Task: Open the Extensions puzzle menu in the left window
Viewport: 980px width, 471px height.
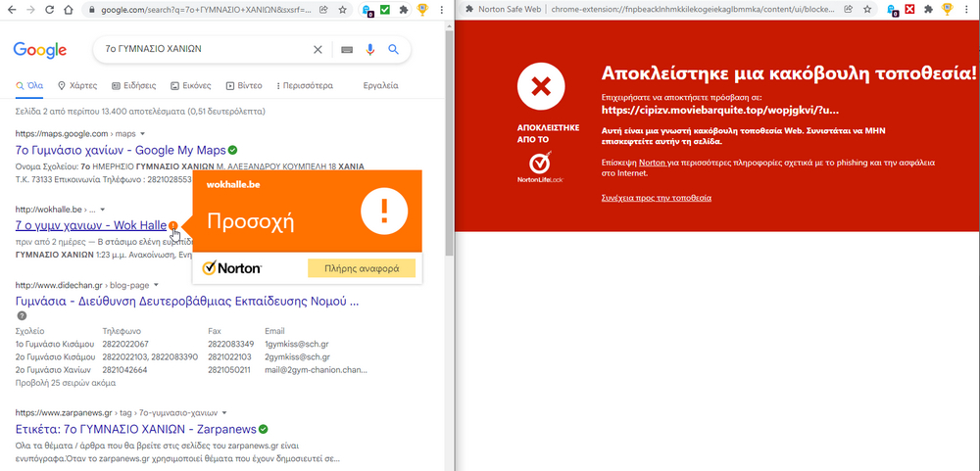Action: point(404,10)
